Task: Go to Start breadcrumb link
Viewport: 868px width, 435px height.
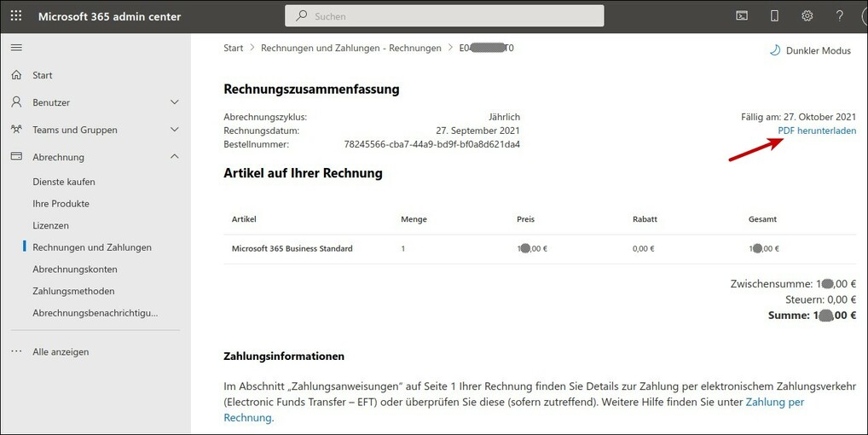Action: click(x=233, y=49)
